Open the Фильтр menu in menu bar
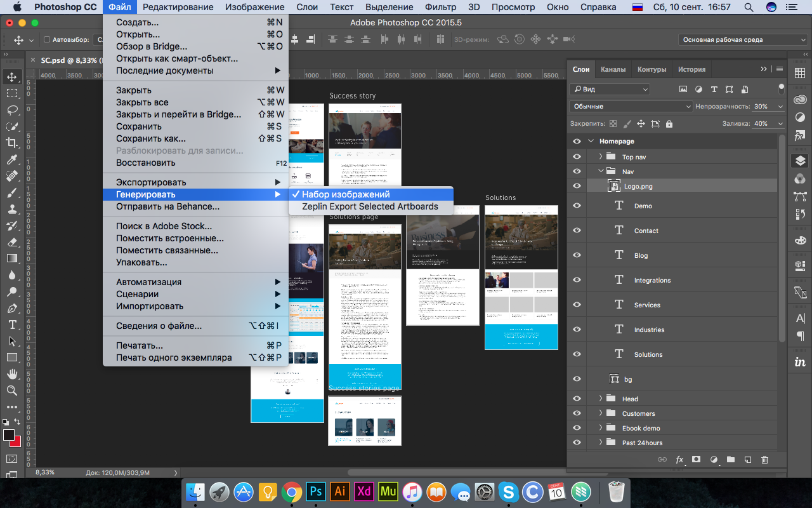Screen dimensions: 812x508 click(440, 7)
